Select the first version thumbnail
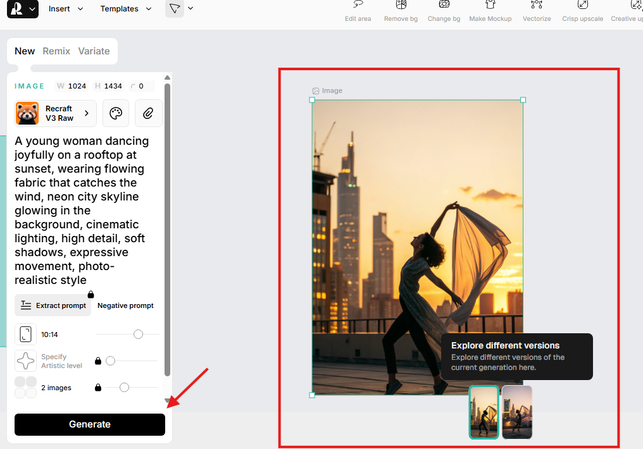The height and width of the screenshot is (449, 643). [x=484, y=412]
